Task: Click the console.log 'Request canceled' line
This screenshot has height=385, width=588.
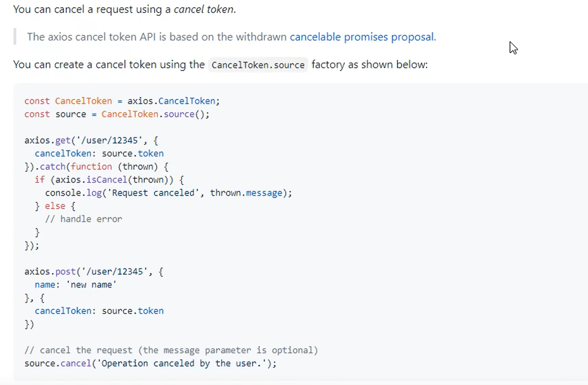Action: (x=168, y=193)
